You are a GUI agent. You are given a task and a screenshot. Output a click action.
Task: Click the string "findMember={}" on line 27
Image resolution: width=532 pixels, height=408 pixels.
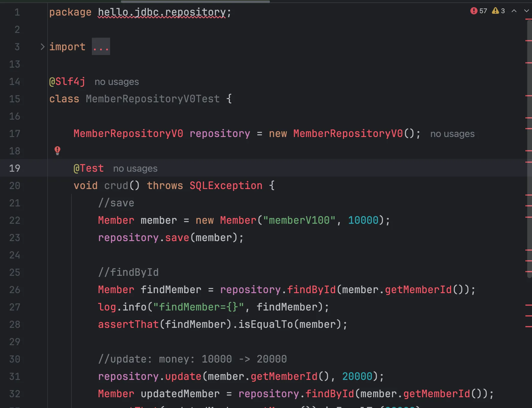(198, 307)
